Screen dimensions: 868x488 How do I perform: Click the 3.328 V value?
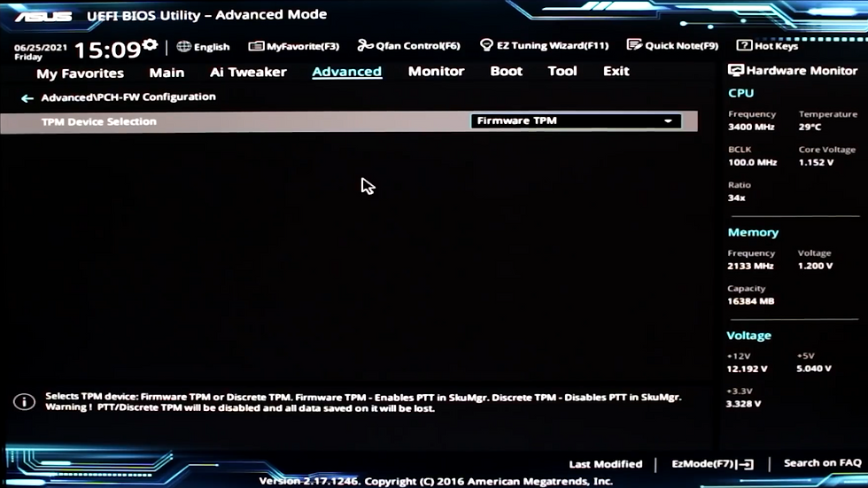(x=743, y=403)
